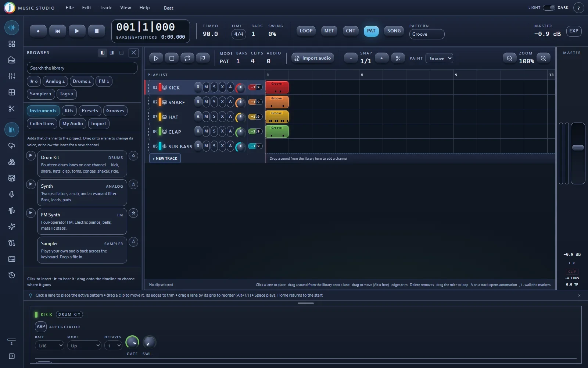
Task: Click the Gate knob in the arpeggiator
Action: [132, 343]
